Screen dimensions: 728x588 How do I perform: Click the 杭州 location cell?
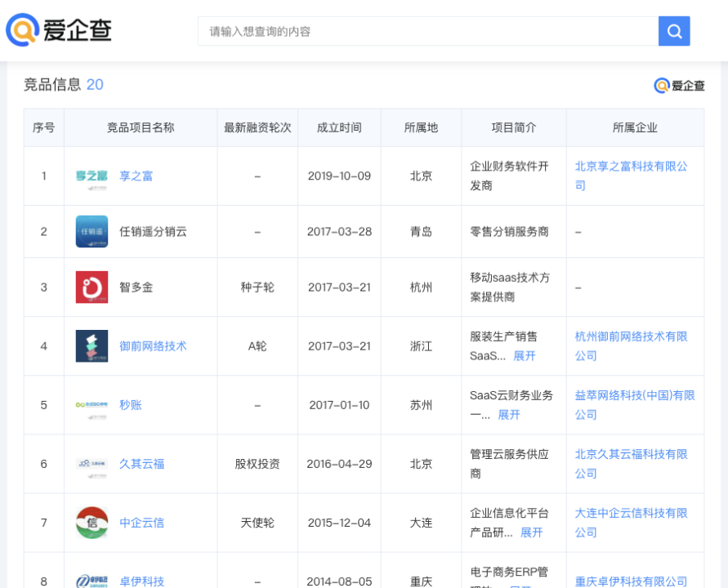tap(421, 287)
